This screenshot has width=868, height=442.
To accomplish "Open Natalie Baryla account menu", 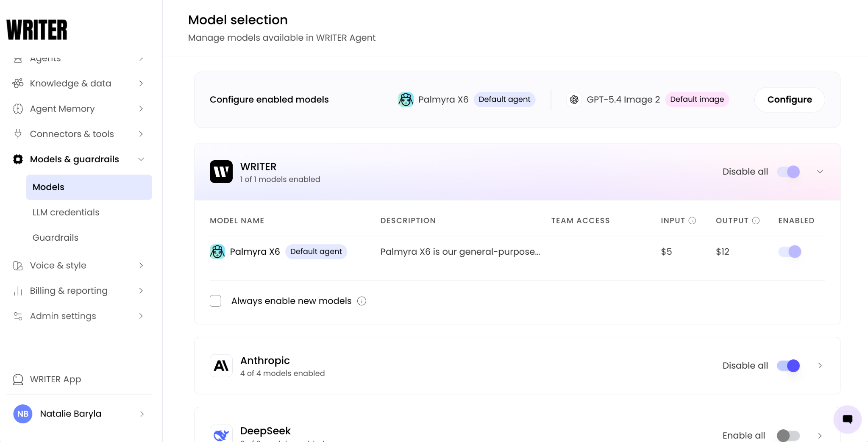I will [79, 414].
